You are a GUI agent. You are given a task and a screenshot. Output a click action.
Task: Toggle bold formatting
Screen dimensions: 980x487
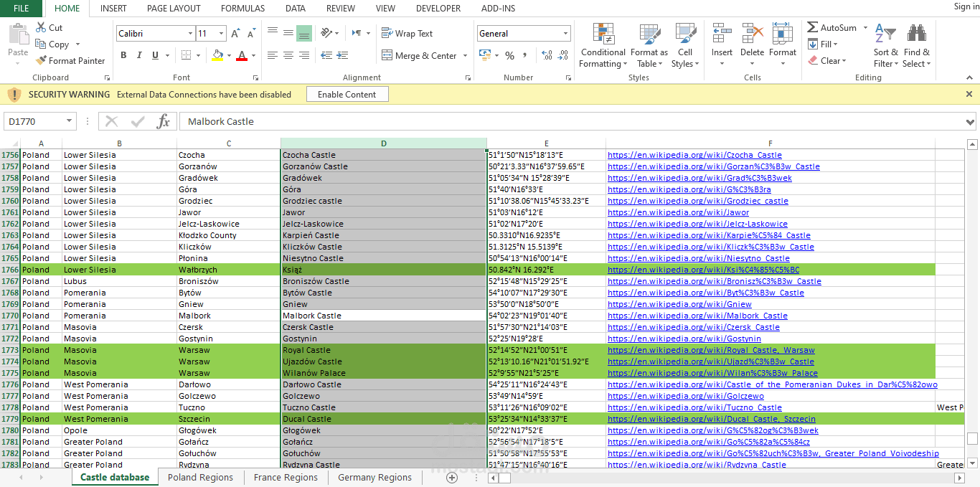click(x=123, y=55)
